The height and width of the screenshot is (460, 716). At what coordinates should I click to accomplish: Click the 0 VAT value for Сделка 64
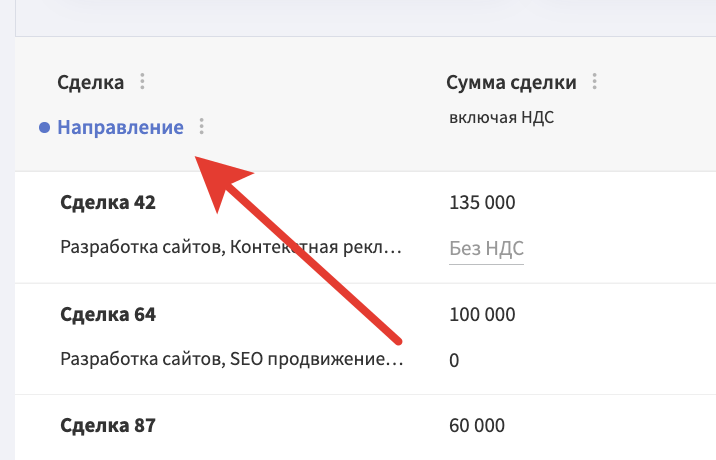(454, 360)
